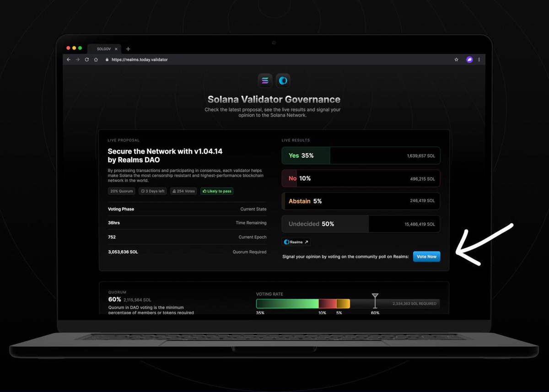Click the red segment of voting rate bar

(328, 304)
